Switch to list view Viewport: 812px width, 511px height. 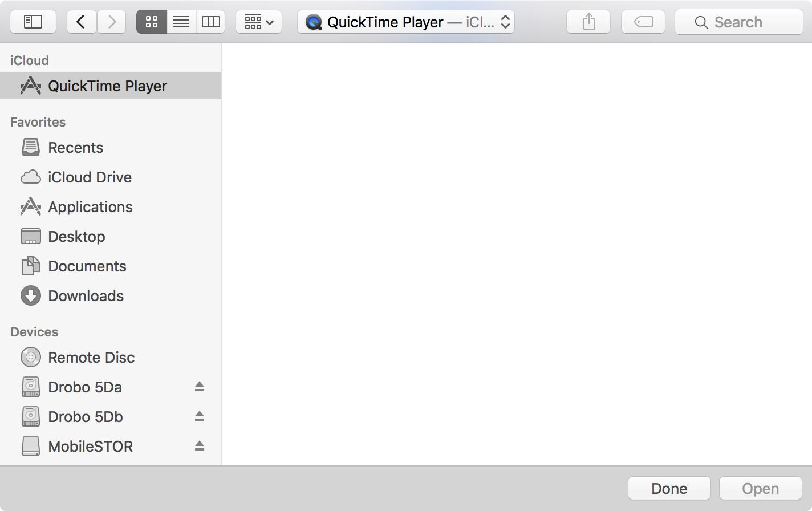pos(181,22)
